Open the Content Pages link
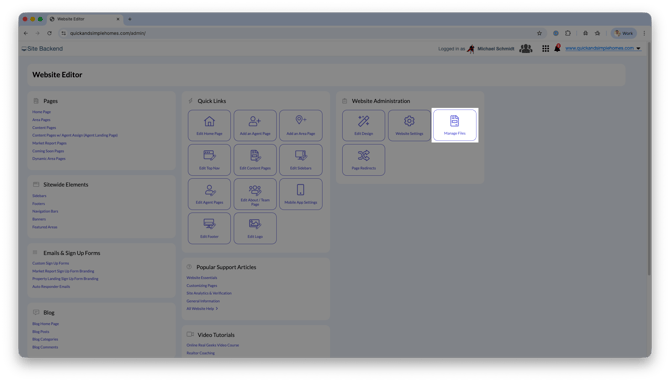 point(44,127)
